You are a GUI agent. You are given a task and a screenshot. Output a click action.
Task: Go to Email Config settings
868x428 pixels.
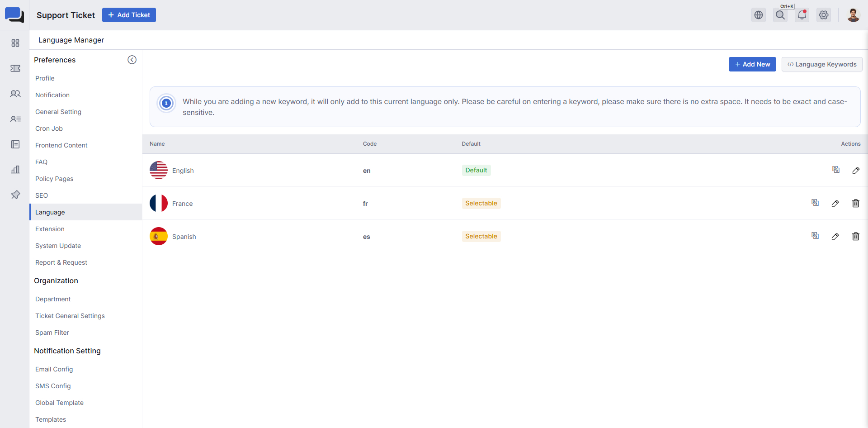click(54, 369)
